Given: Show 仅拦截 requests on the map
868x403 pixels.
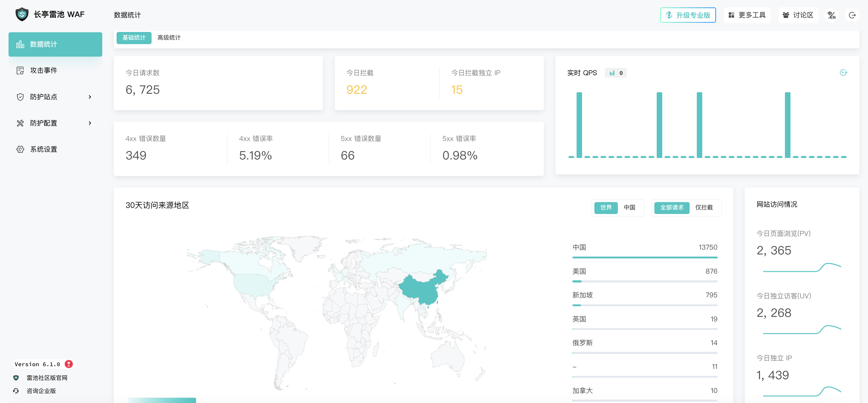Looking at the screenshot, I should tap(704, 208).
